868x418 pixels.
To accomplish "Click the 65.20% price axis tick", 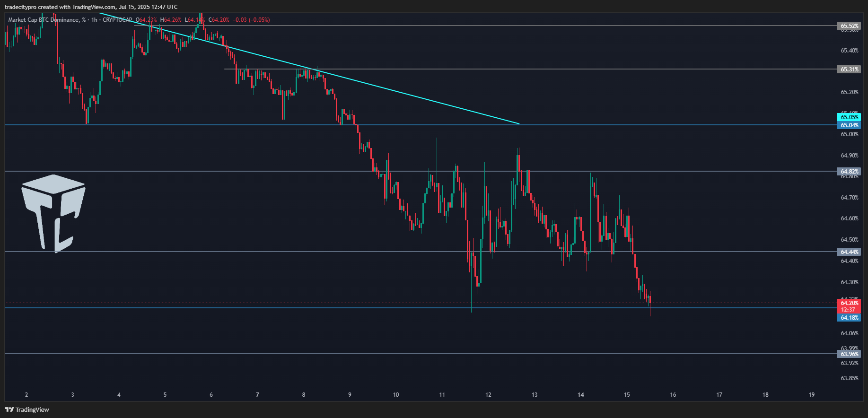I will click(x=850, y=92).
